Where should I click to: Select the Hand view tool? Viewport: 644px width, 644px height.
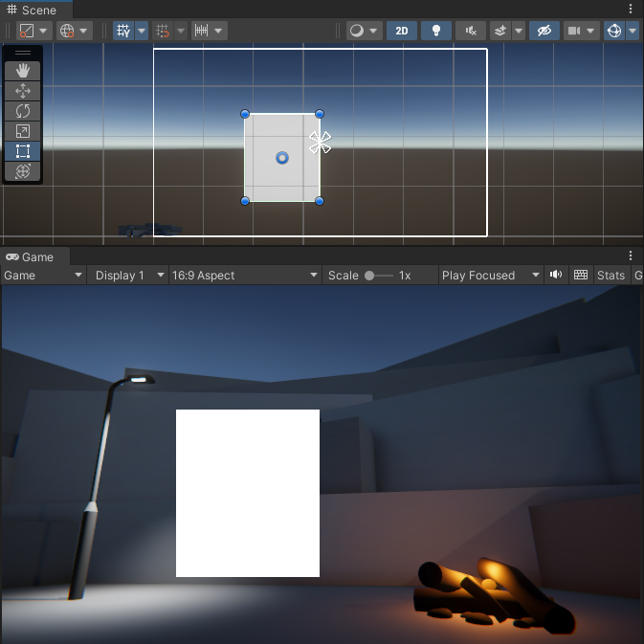coord(23,71)
